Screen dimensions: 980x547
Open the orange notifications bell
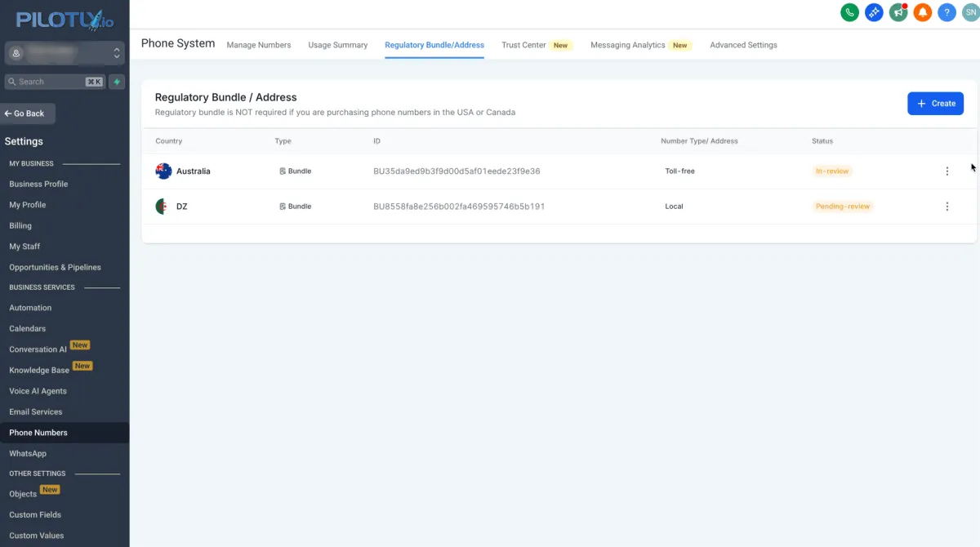pyautogui.click(x=923, y=12)
